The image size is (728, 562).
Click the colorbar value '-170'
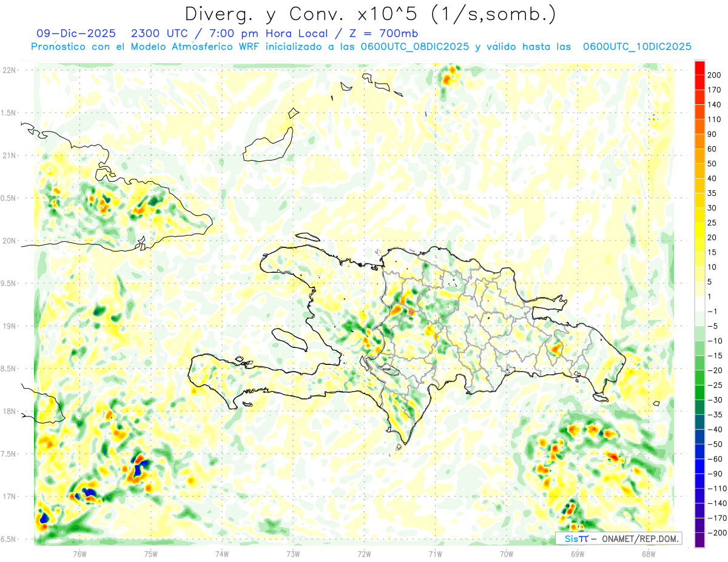click(x=717, y=518)
